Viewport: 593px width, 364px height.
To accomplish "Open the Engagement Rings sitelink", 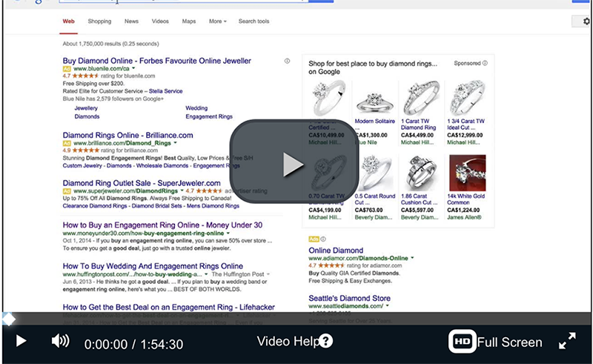I will (x=209, y=116).
